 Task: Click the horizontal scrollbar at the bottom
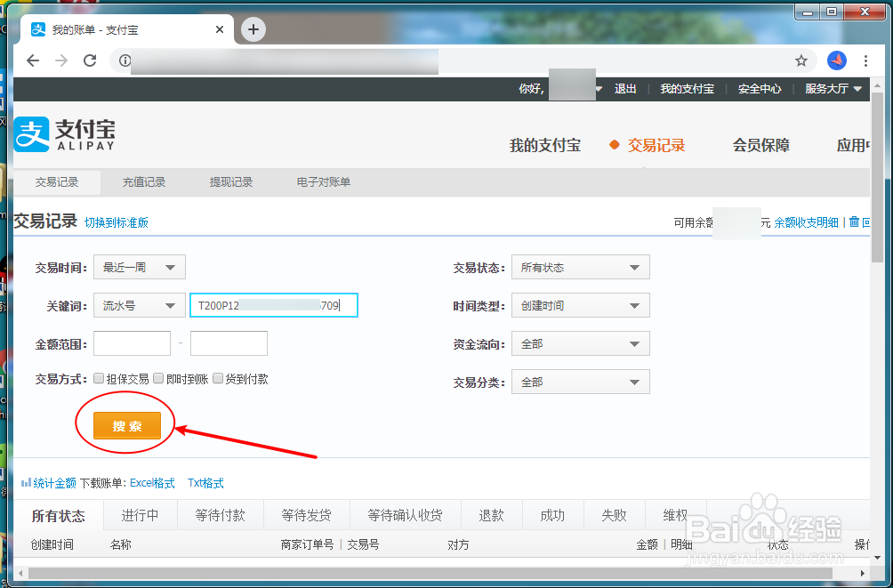pos(430,573)
